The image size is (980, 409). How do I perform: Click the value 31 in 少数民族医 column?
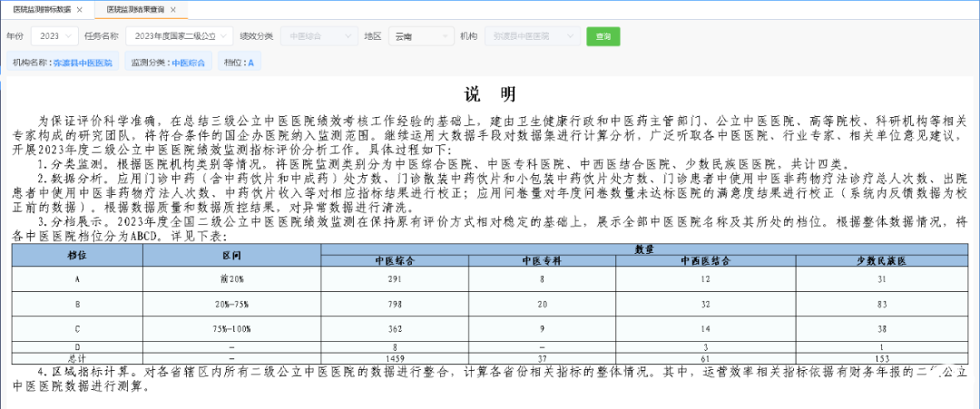tap(882, 279)
